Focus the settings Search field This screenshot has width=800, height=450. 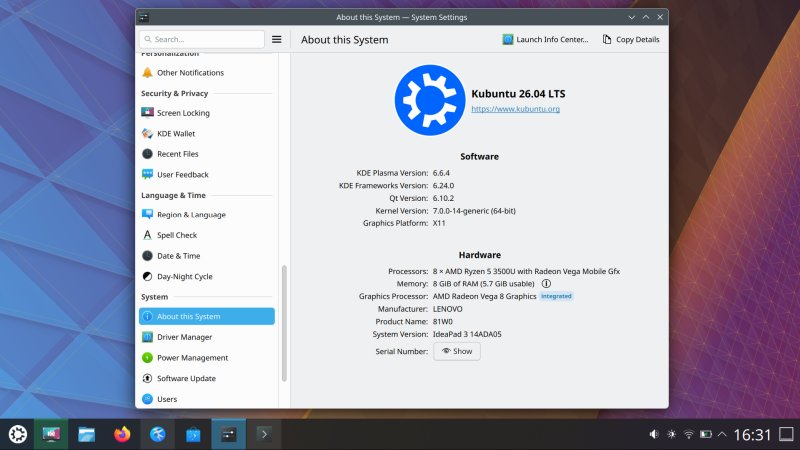[202, 39]
